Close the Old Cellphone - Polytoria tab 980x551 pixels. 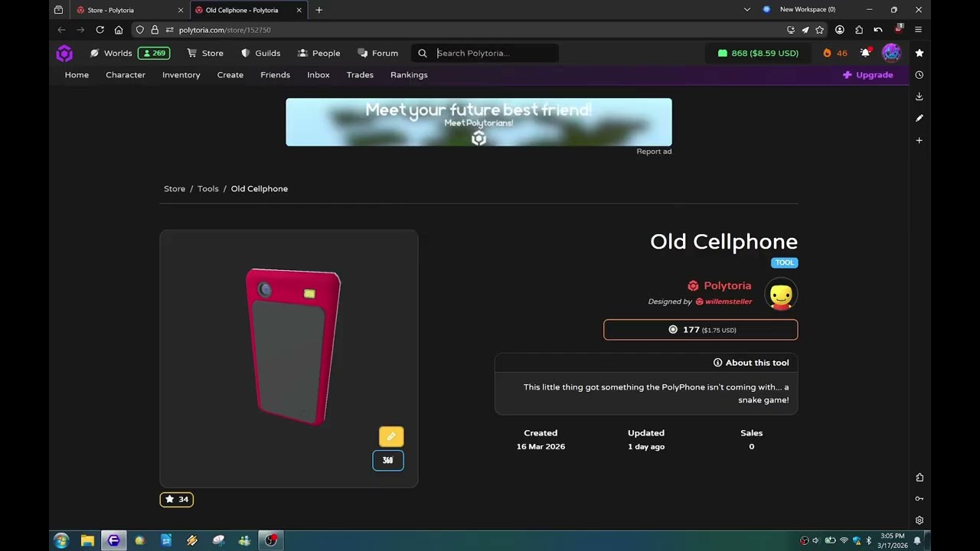(299, 10)
